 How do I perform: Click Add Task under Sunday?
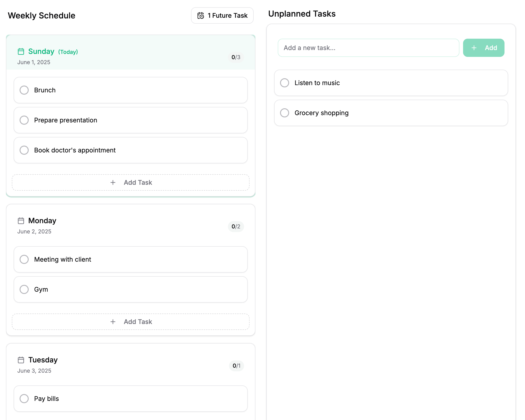point(131,182)
